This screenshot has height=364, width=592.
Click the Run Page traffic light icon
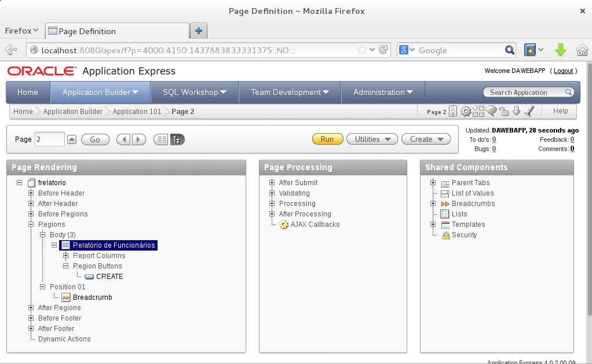point(453,111)
